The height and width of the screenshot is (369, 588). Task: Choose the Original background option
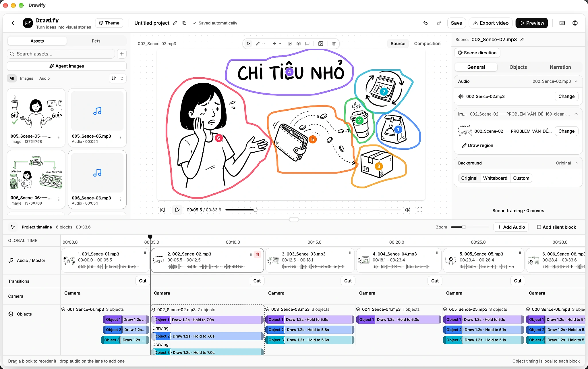click(469, 178)
